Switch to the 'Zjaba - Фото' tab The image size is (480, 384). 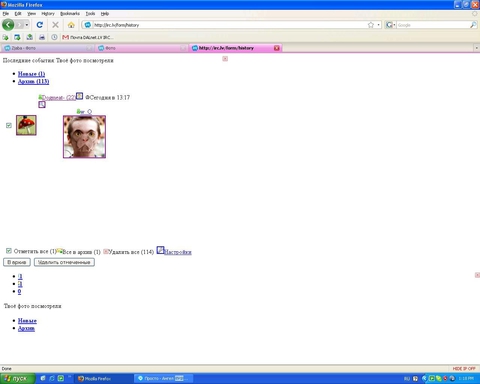(x=47, y=48)
